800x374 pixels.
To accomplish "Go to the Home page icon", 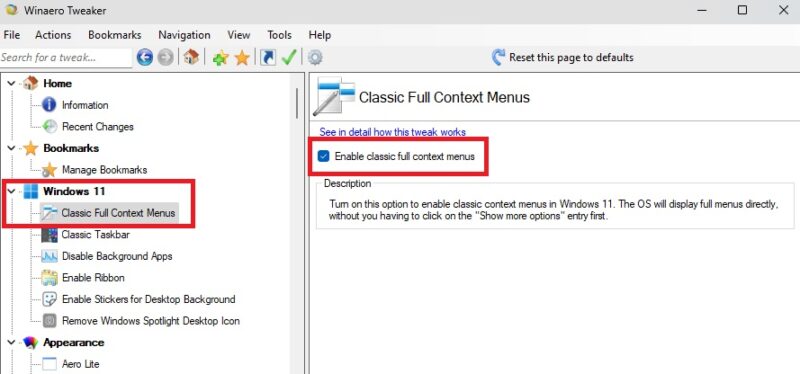I will [x=191, y=57].
